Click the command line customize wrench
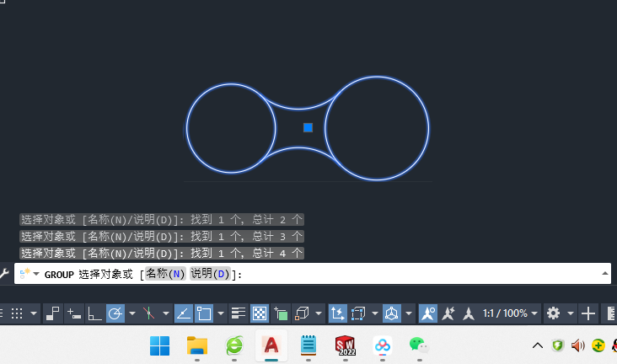 (4, 274)
